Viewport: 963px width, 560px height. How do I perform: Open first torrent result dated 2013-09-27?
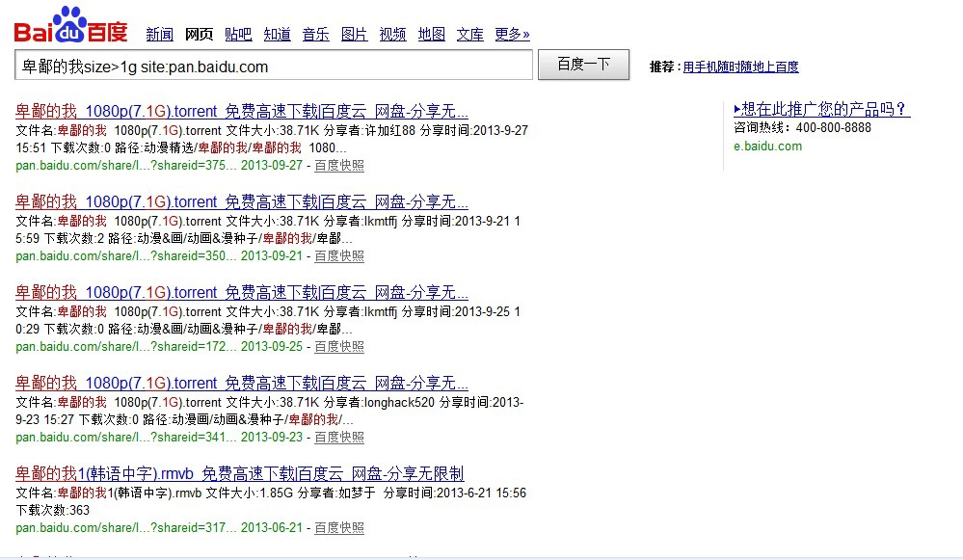click(x=242, y=110)
